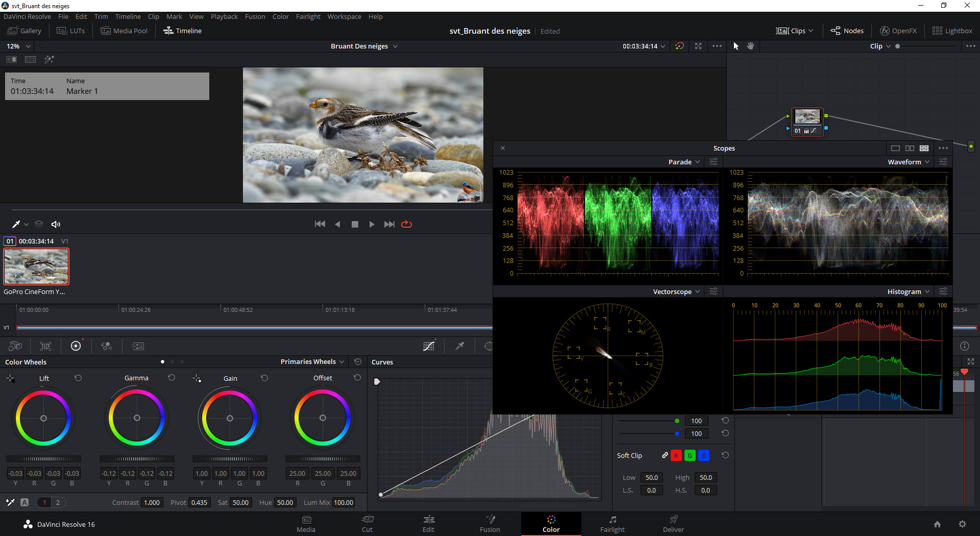Open the Gallery panel
Screen dimensions: 980x536
(24, 31)
